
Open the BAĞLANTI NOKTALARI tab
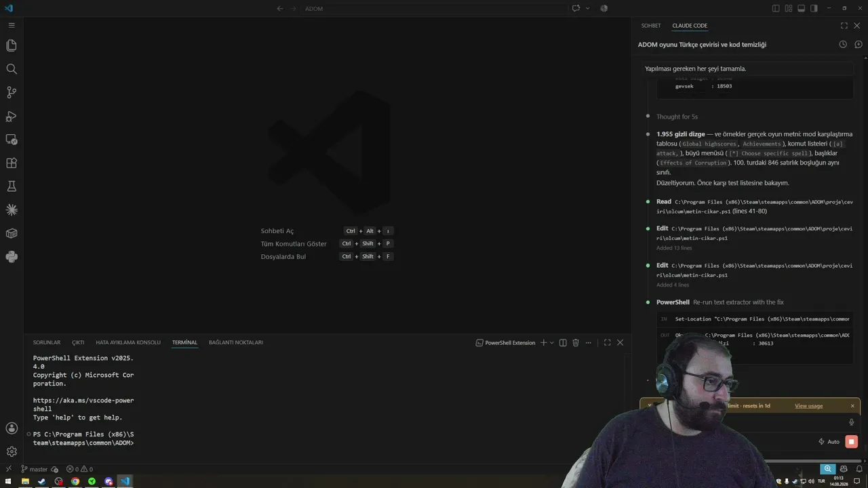pyautogui.click(x=236, y=343)
